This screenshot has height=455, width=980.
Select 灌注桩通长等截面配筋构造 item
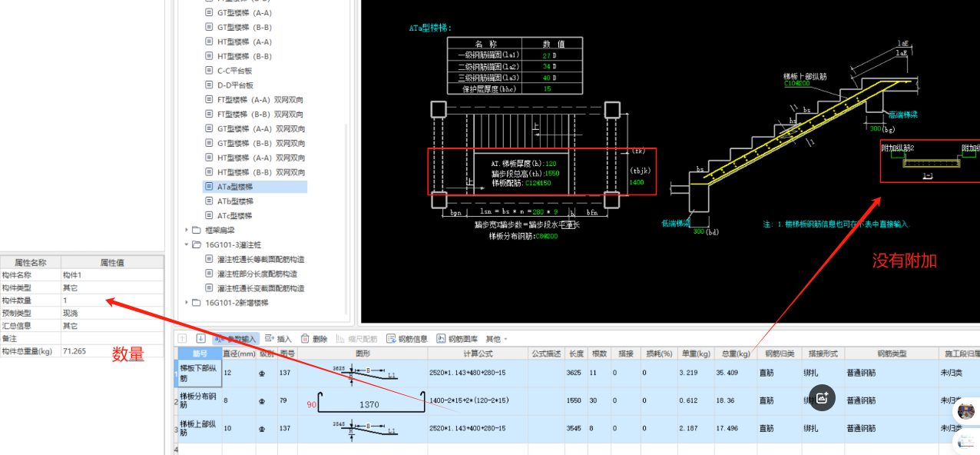click(261, 259)
